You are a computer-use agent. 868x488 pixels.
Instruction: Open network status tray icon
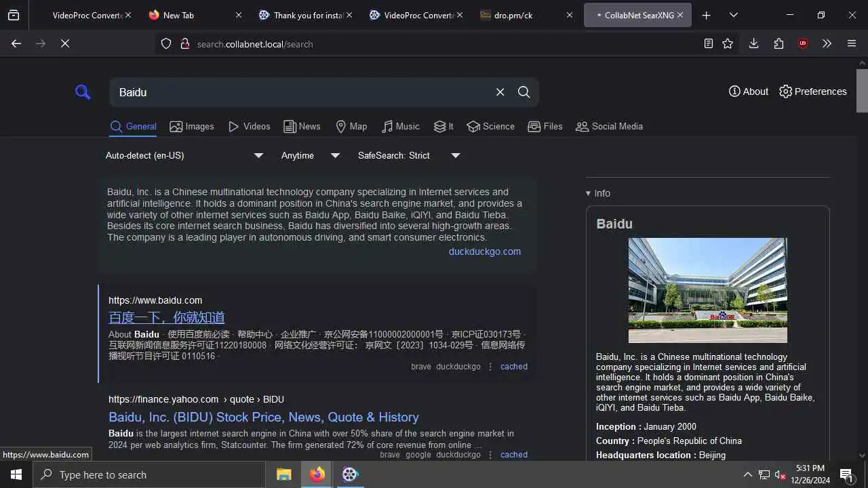pos(764,474)
